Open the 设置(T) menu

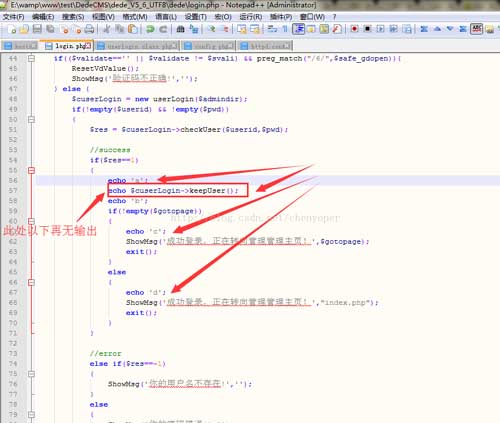[x=196, y=17]
